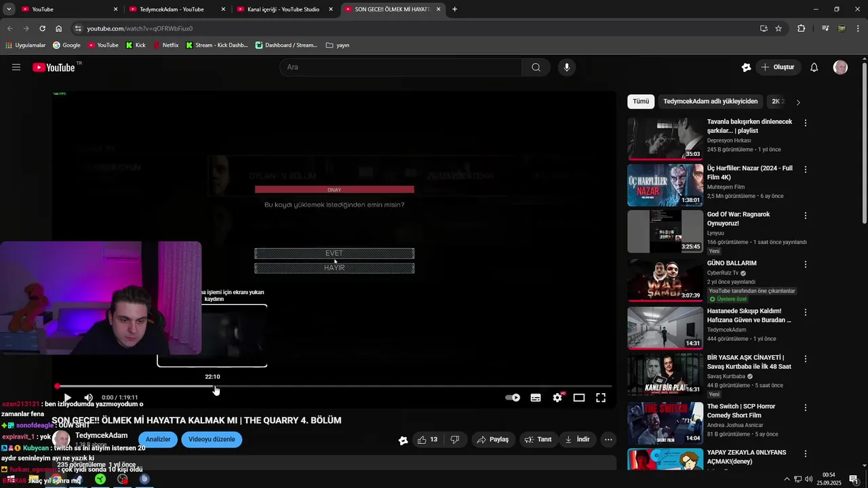868x488 pixels.
Task: Start voice search with microphone icon
Action: tap(567, 67)
